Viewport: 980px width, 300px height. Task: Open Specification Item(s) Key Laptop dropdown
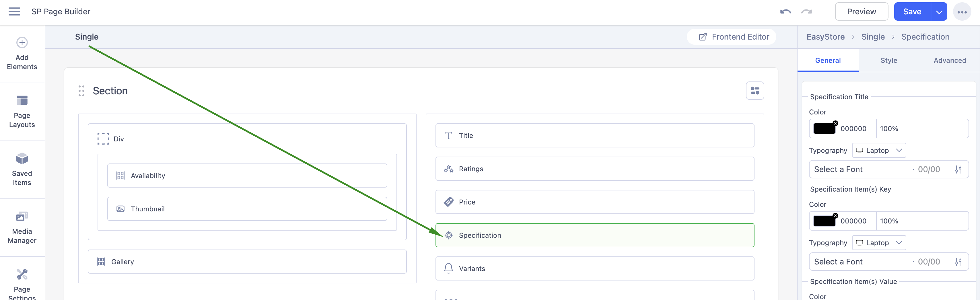coord(879,243)
